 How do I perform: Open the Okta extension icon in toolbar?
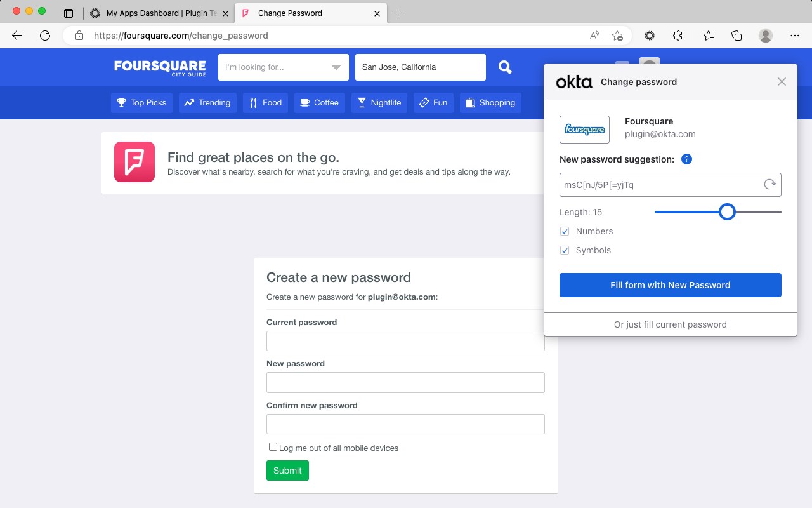[650, 36]
